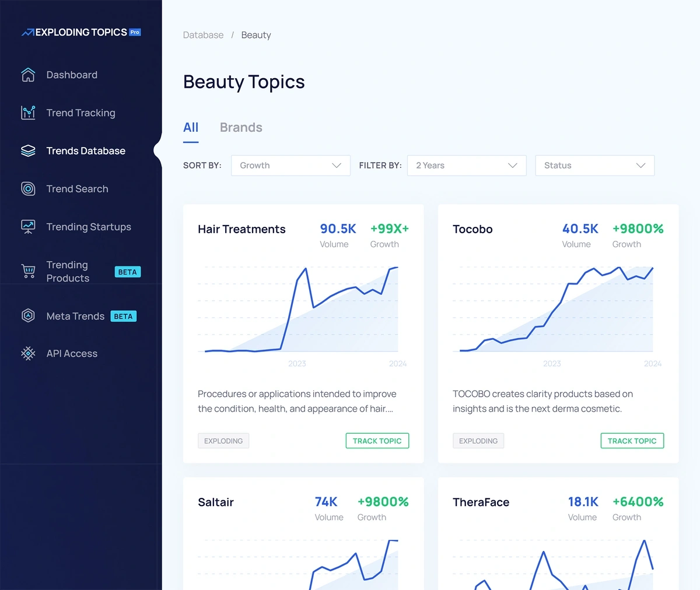The width and height of the screenshot is (700, 590).
Task: Click the Pro badge near logo
Action: click(x=135, y=32)
